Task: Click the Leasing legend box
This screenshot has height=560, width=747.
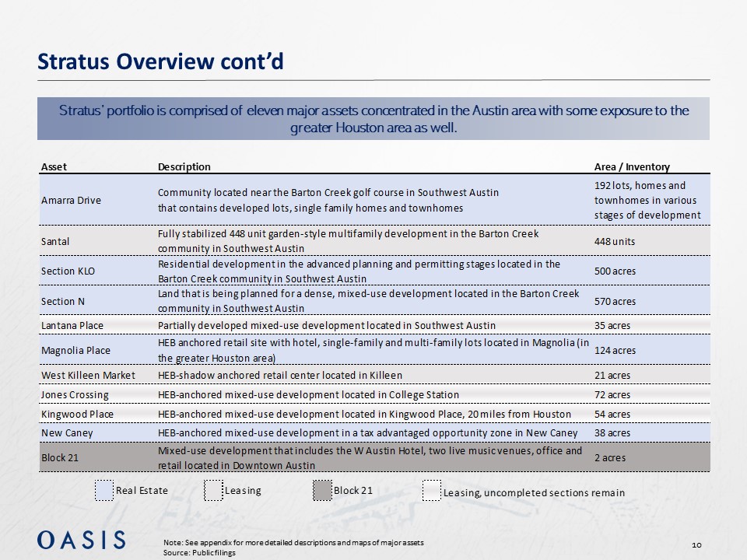Action: [x=213, y=491]
